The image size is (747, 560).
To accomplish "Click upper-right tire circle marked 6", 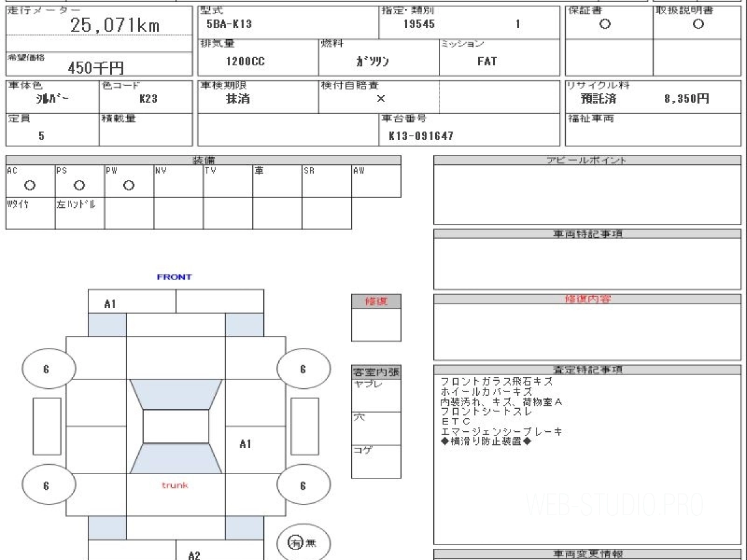I will [303, 369].
